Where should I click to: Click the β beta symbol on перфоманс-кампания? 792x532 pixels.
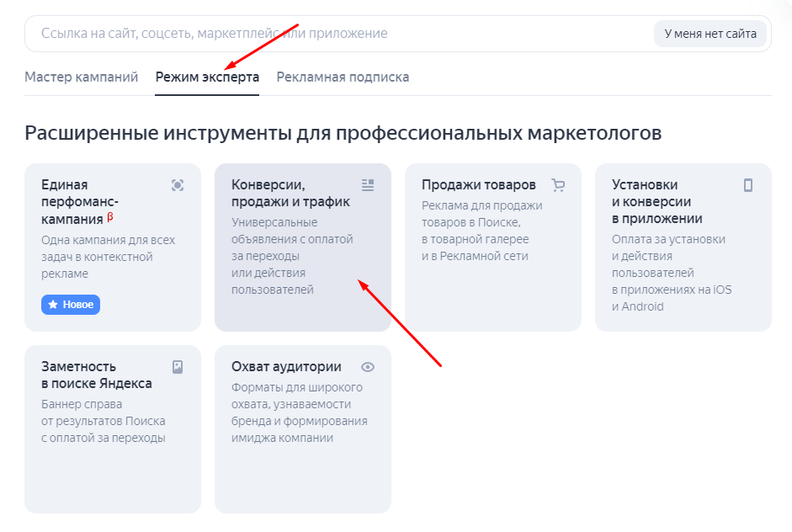click(x=110, y=215)
